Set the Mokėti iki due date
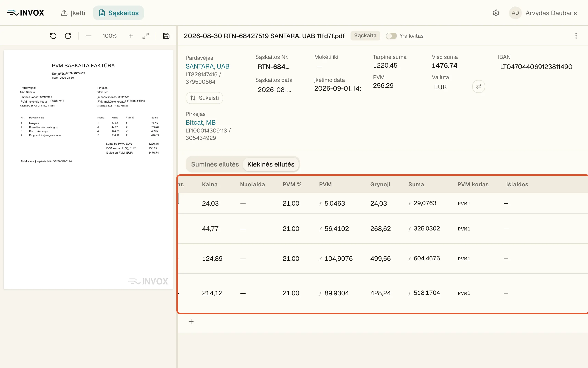Screen dimensions: 588x368 [x=319, y=67]
